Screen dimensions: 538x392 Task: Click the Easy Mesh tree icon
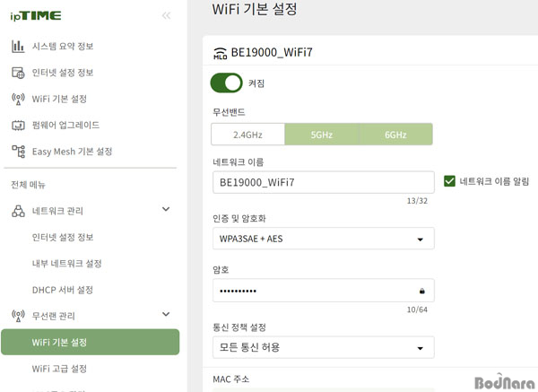[x=18, y=152]
